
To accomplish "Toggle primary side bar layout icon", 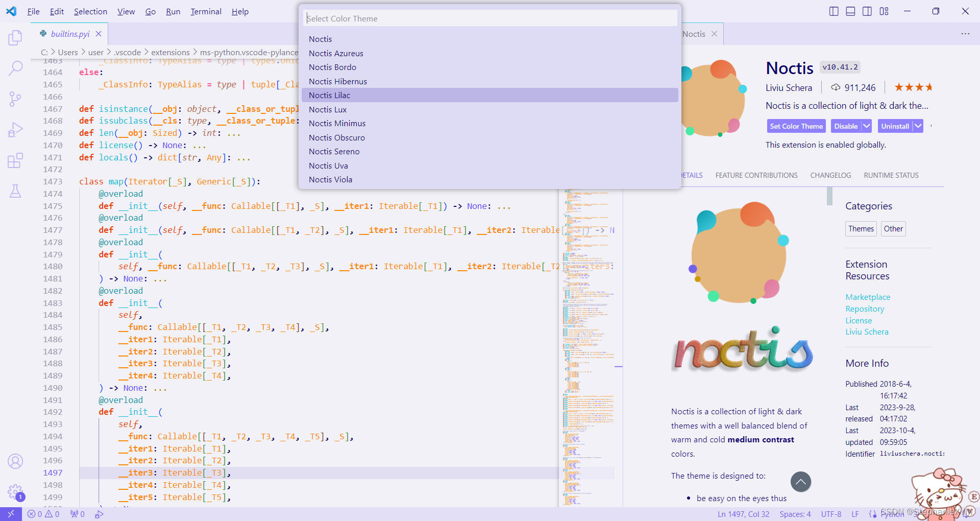I will [x=834, y=11].
